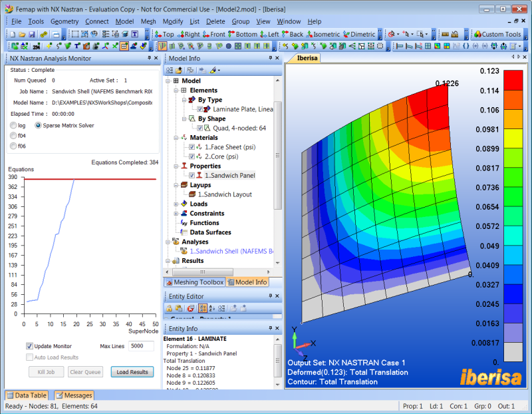Click the yellow 0.0899 legend color block
The image size is (532, 414).
513,138
